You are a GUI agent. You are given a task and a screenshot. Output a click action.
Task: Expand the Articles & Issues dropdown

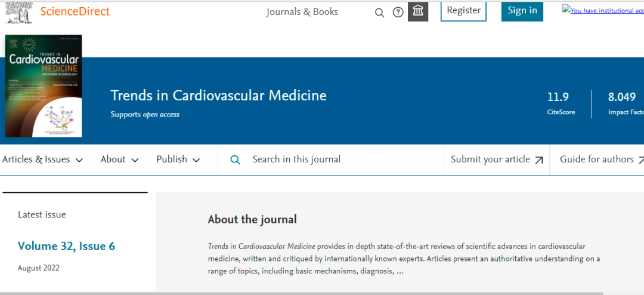[x=43, y=159]
